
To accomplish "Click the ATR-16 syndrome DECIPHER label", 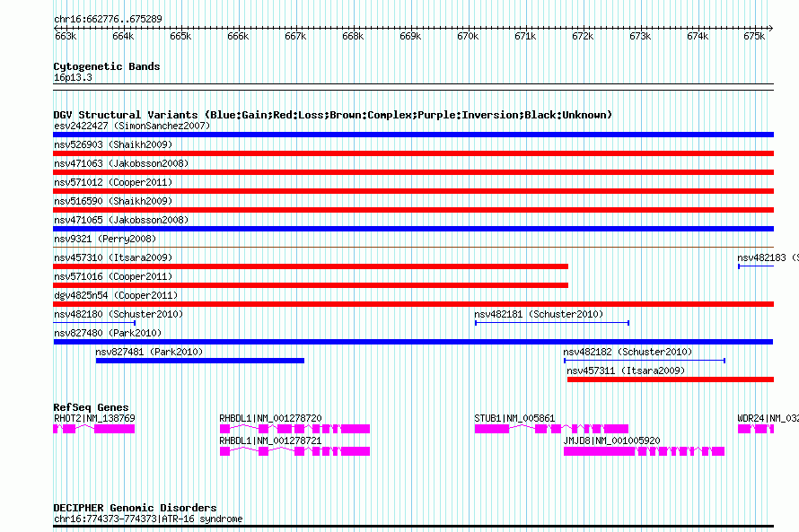I will [148, 519].
